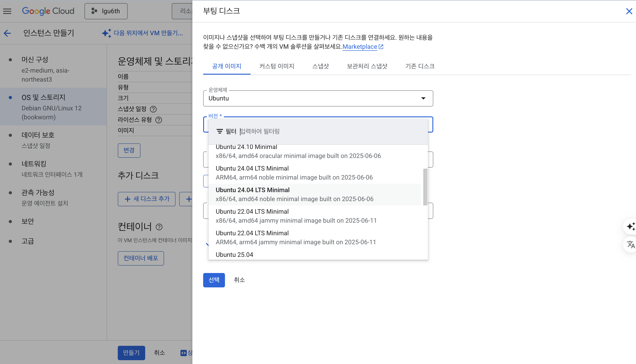Click 취소 in the boot disk panel
Image resolution: width=636 pixels, height=364 pixels.
pyautogui.click(x=239, y=280)
